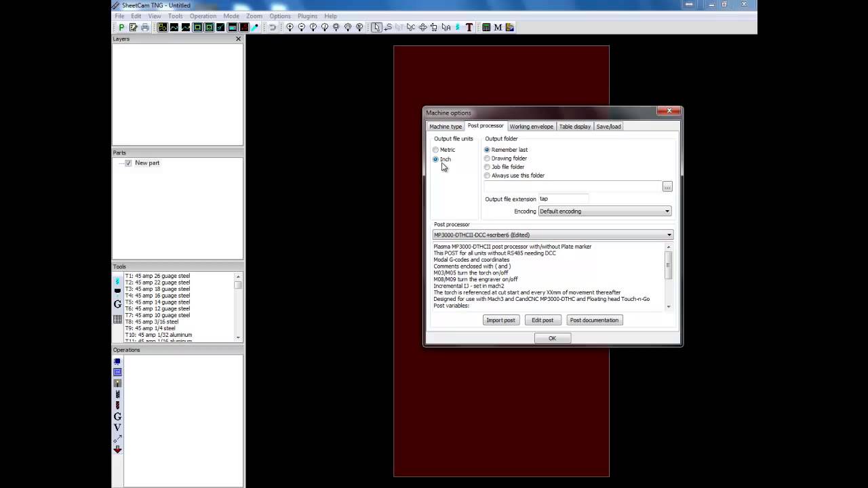Switch to the Table display tab
The image size is (868, 488).
pos(574,127)
